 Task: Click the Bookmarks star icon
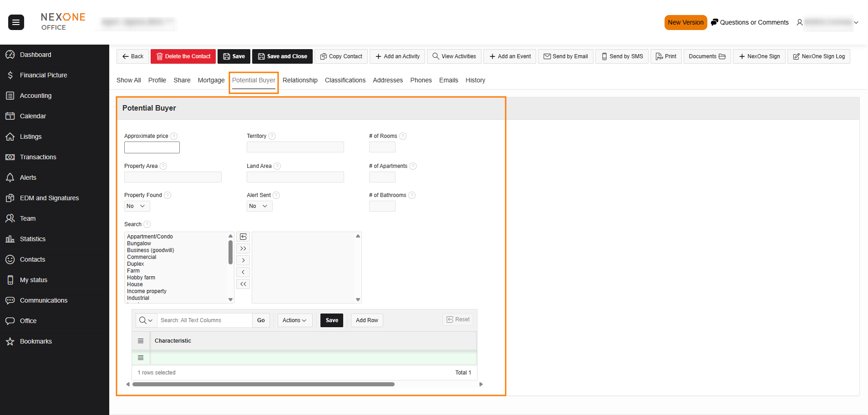pos(10,341)
